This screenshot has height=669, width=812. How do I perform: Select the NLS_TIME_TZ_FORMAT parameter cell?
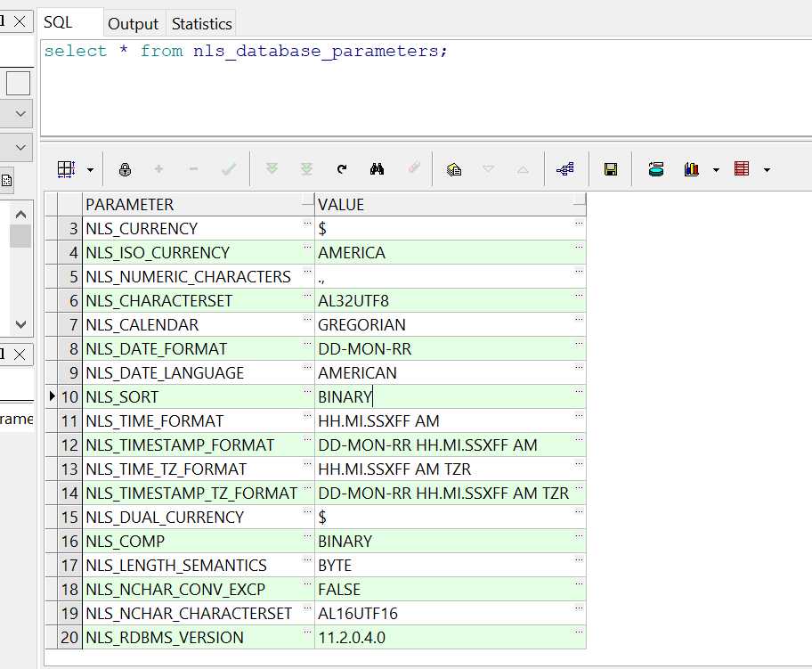[199, 469]
